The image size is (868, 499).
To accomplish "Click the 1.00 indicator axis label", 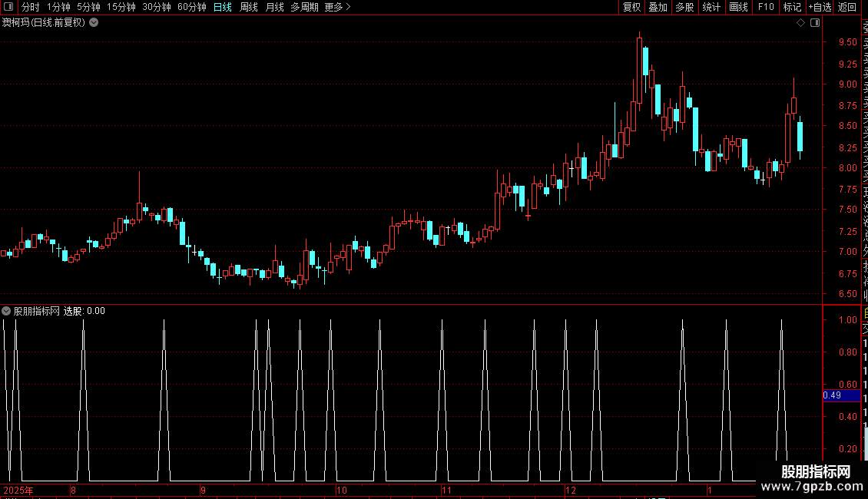I will coord(847,320).
